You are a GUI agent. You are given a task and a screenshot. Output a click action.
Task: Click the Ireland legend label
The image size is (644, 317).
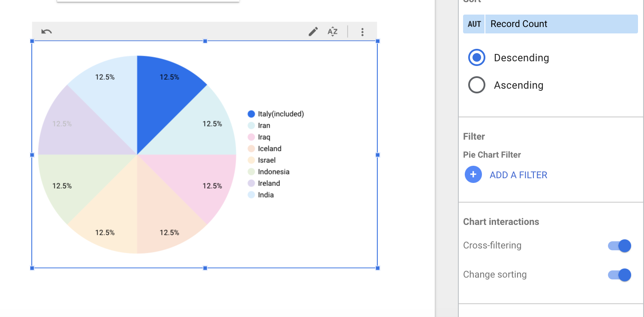[269, 183]
